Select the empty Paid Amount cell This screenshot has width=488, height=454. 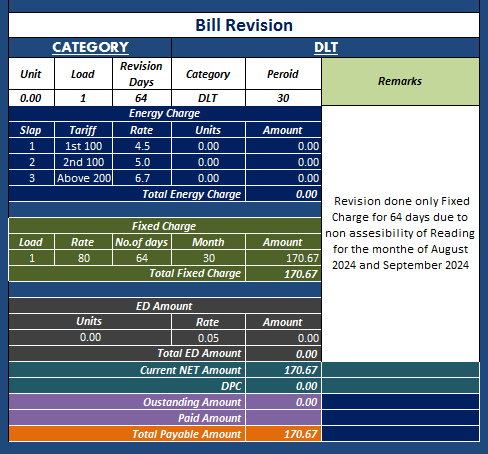(x=283, y=418)
